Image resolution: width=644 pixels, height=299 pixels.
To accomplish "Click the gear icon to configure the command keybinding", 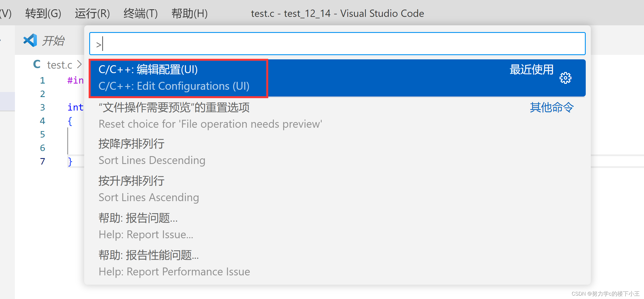I will point(565,78).
